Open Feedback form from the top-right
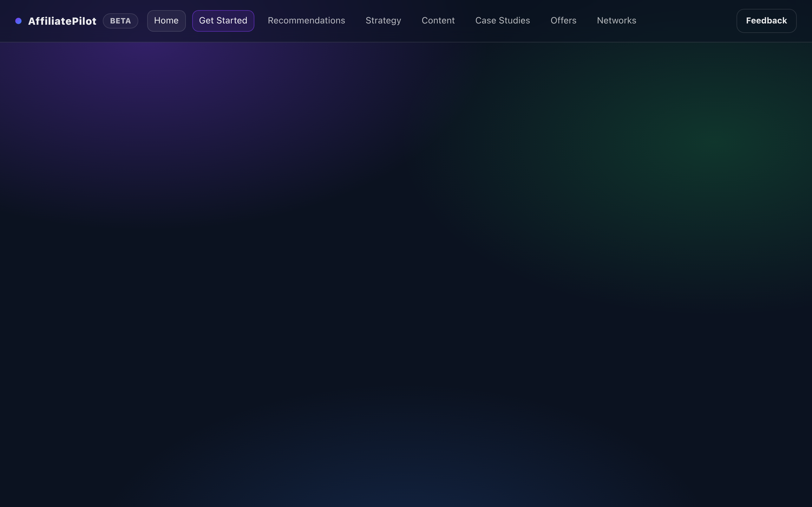This screenshot has height=507, width=812. (766, 21)
